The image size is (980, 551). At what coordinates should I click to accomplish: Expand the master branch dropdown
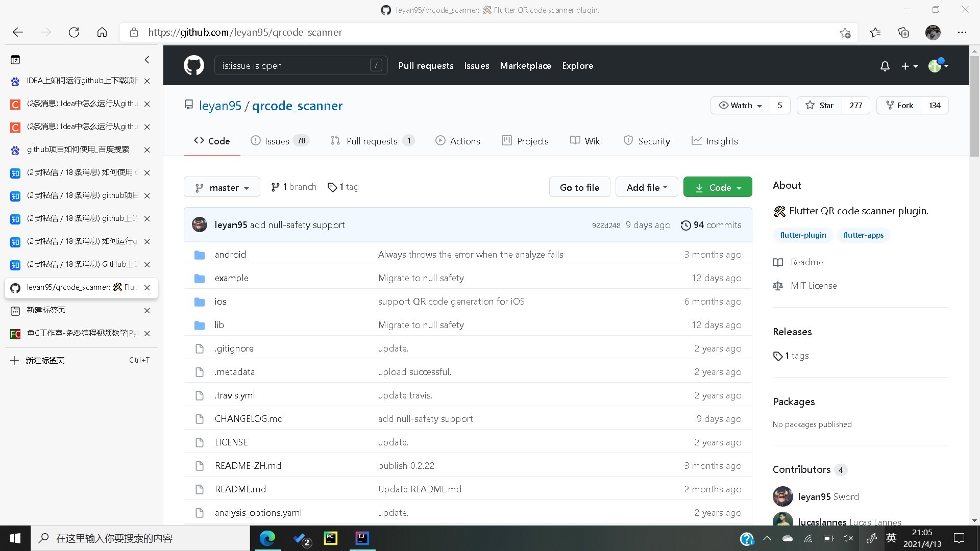[x=222, y=187]
